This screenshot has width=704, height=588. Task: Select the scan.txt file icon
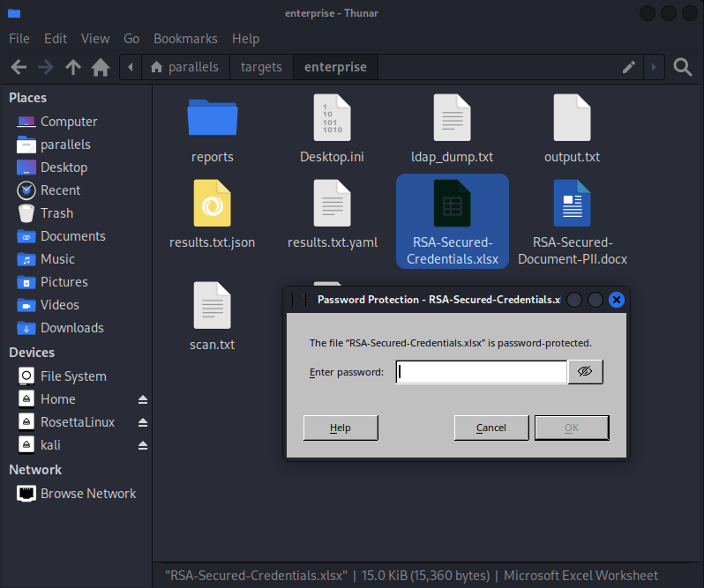point(213,305)
